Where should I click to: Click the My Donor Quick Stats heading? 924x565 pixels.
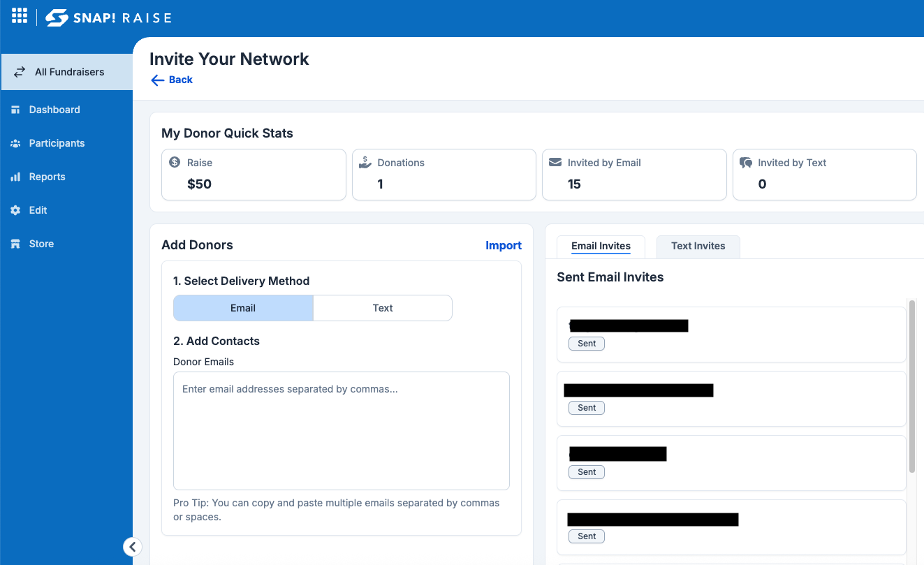[227, 133]
